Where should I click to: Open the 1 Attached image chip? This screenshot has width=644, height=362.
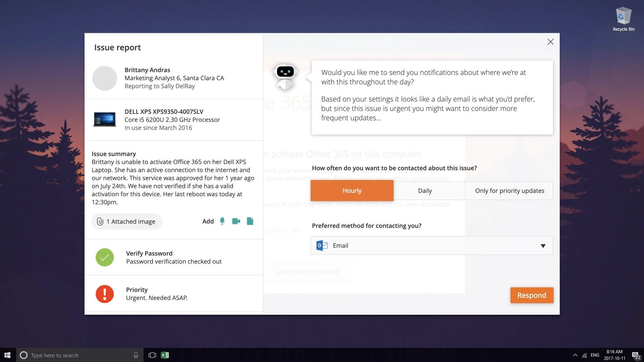[127, 222]
